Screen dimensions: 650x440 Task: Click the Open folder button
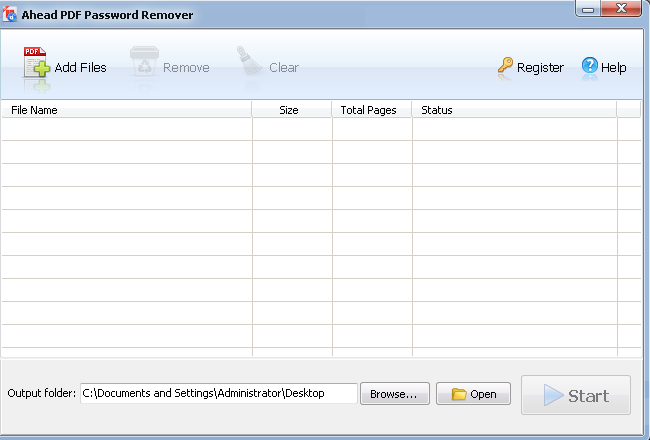tap(473, 394)
